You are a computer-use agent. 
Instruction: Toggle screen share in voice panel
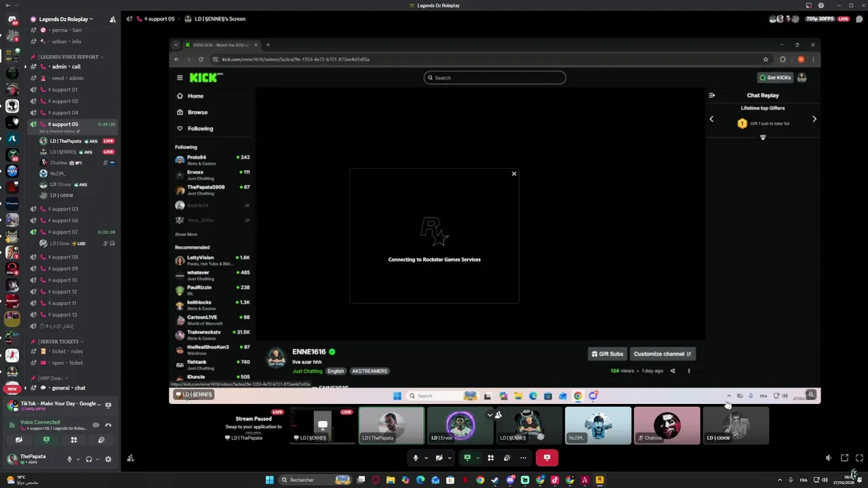(46, 440)
